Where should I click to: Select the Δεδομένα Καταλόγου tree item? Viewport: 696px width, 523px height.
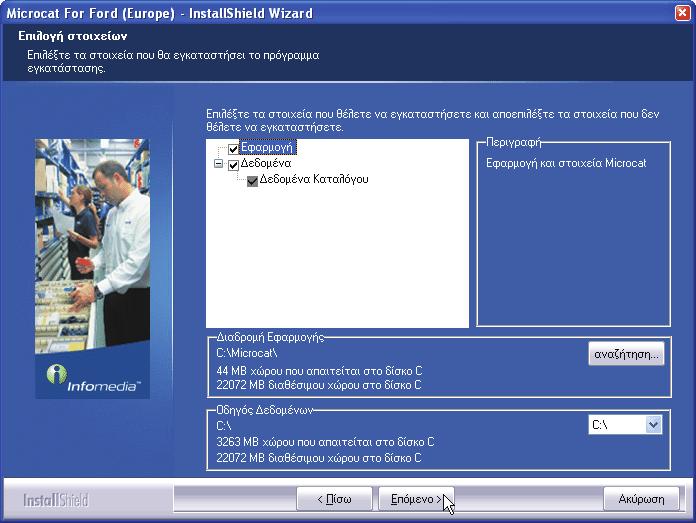[314, 179]
